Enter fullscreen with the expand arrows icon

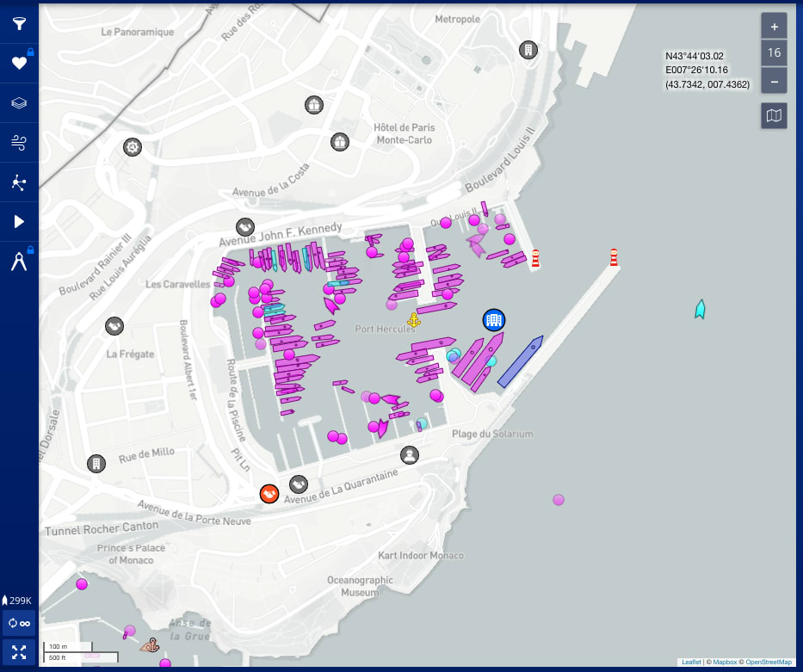coord(19,652)
